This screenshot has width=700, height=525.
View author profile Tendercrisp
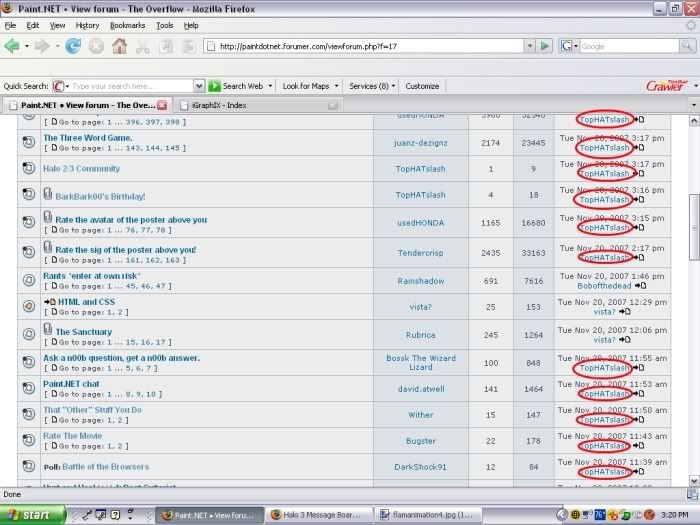421,253
